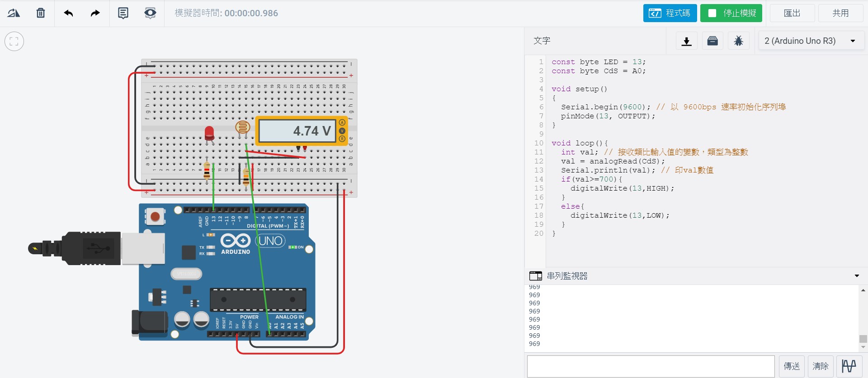Click the serial monitor input field
868x378 pixels.
(651, 366)
